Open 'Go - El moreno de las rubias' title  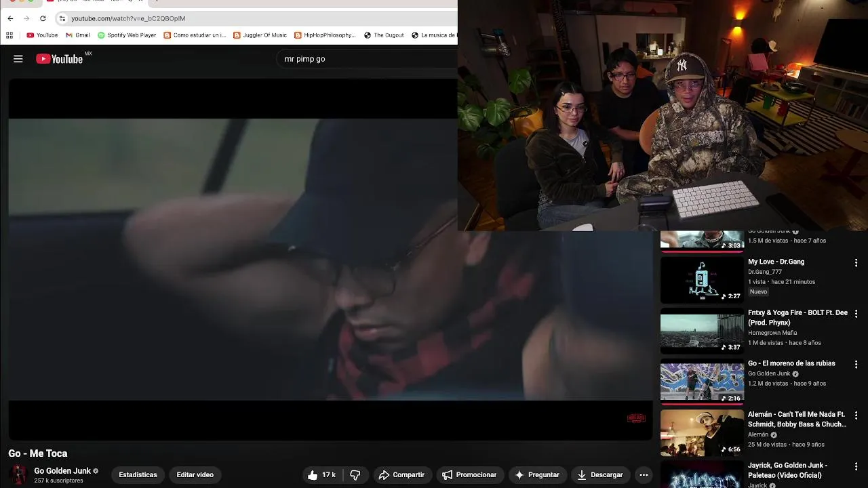tap(791, 363)
